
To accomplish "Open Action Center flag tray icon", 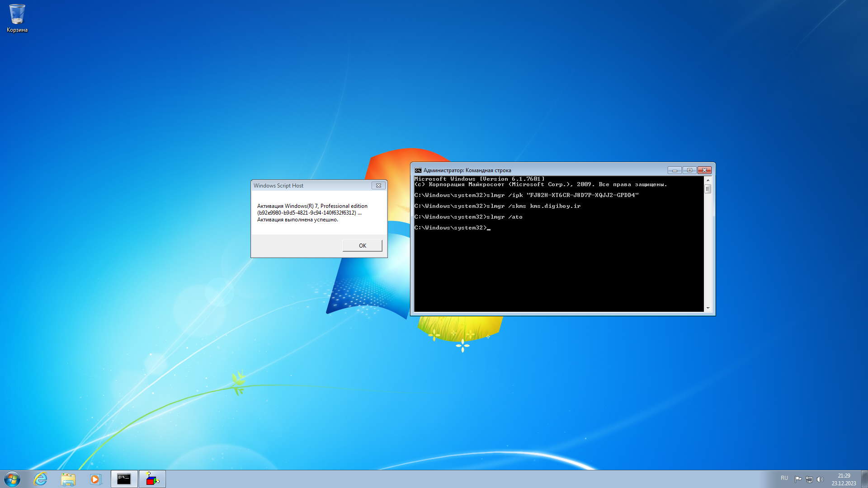I will [798, 479].
